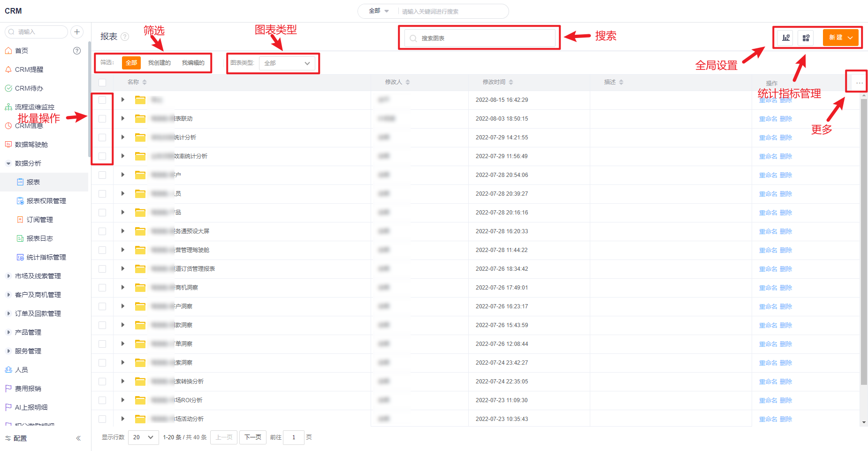Screen dimensions: 868x451
Task: Sort by 名称 column arrows
Action: [145, 82]
